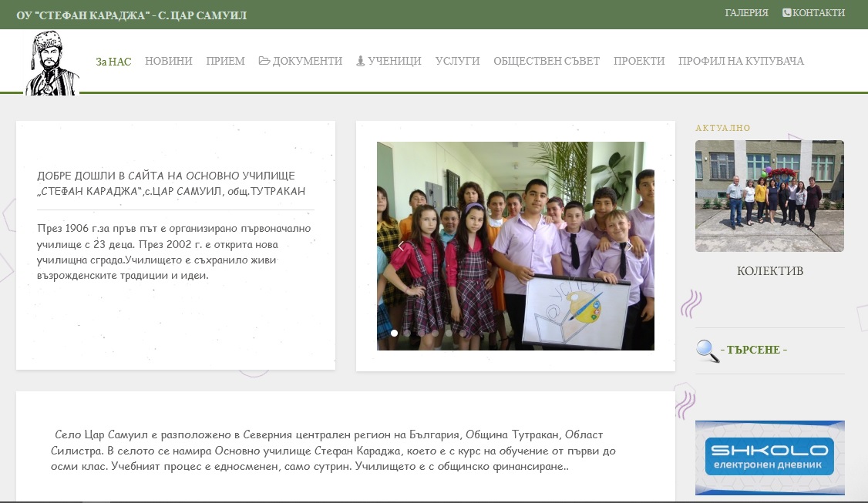868x503 pixels.
Task: Click the folder icon beside ДОКУМЕНТИ
Action: (x=264, y=60)
